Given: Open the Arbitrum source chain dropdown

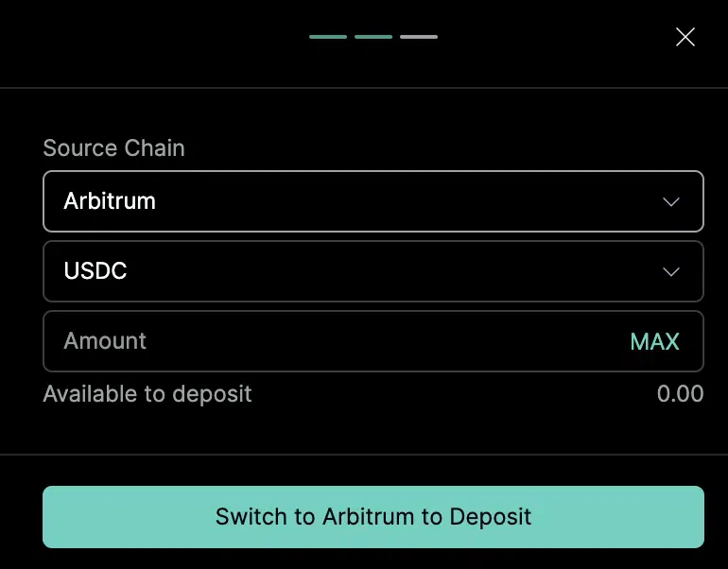Looking at the screenshot, I should click(x=373, y=201).
